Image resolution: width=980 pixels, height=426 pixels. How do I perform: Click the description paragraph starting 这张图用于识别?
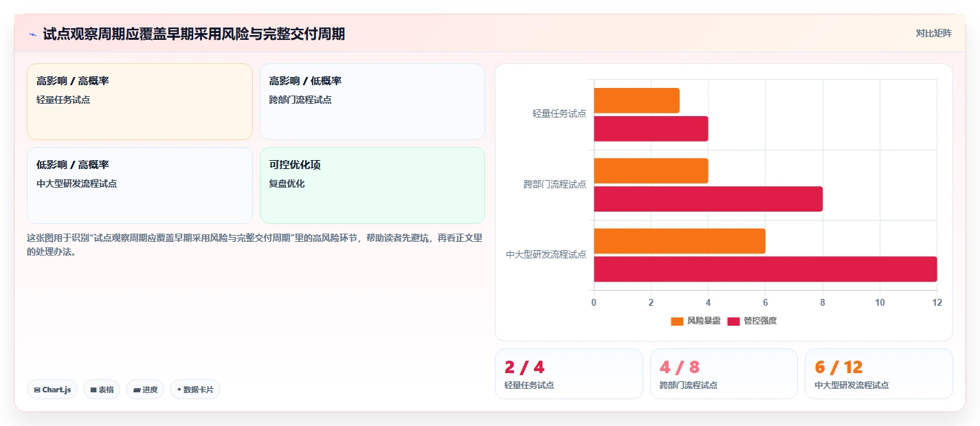click(x=254, y=245)
